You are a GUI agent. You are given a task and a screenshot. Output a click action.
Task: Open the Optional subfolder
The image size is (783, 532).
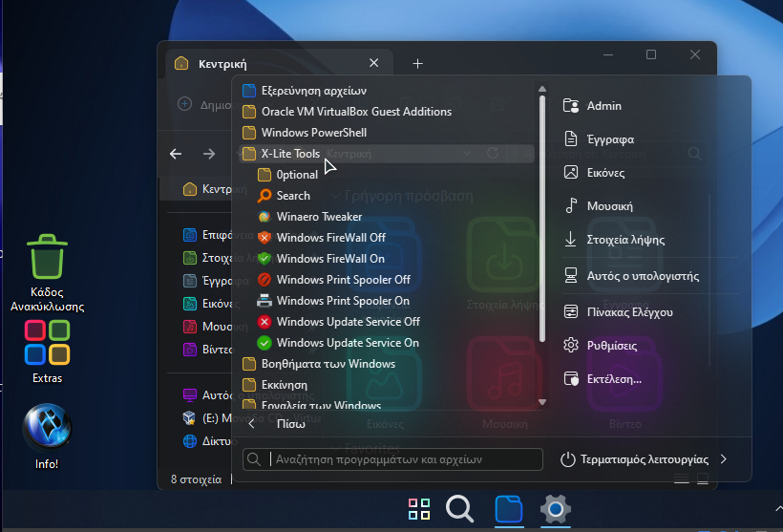pos(287,175)
